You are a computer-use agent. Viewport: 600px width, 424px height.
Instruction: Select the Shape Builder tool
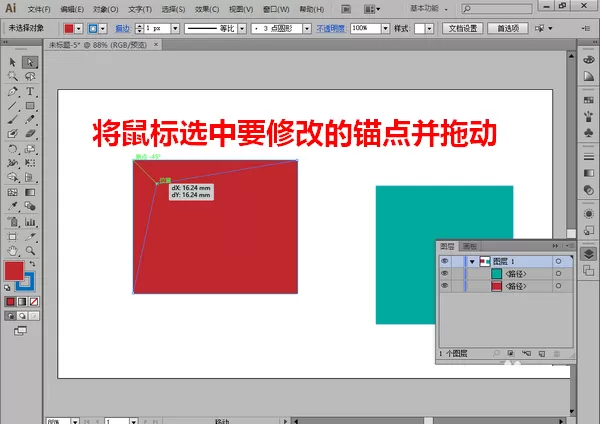point(12,177)
